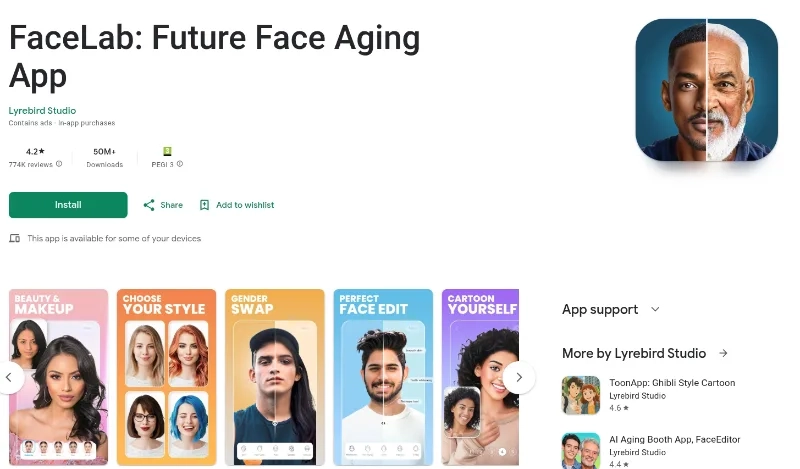Click the PEGI 3 rating badge

coord(167,151)
